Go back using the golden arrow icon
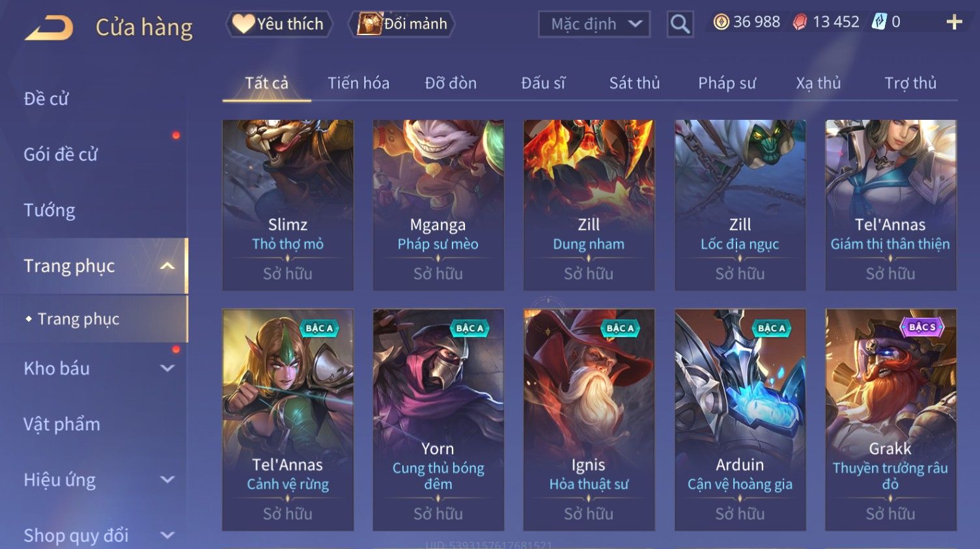This screenshot has height=549, width=980. pyautogui.click(x=49, y=28)
